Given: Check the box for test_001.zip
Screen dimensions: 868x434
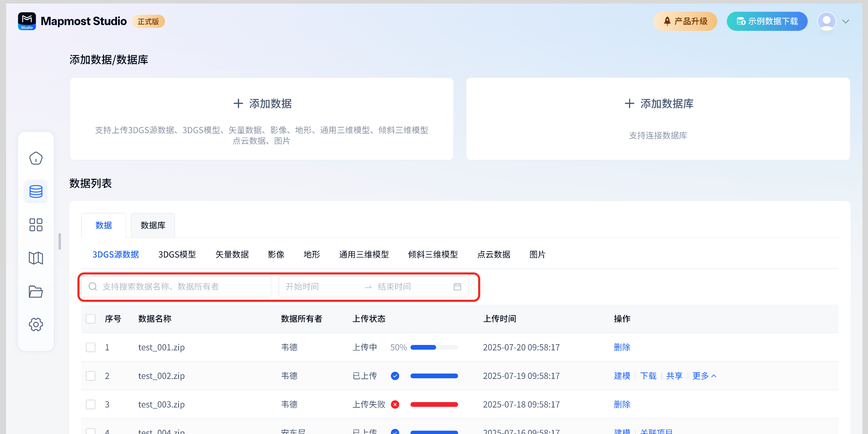Looking at the screenshot, I should [91, 347].
